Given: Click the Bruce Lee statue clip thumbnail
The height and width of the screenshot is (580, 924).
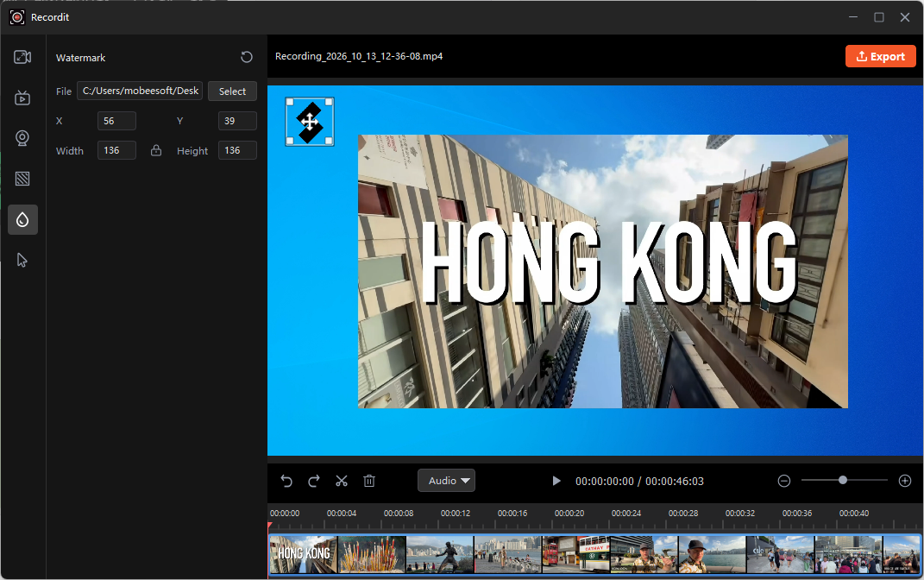Looking at the screenshot, I should tap(440, 554).
